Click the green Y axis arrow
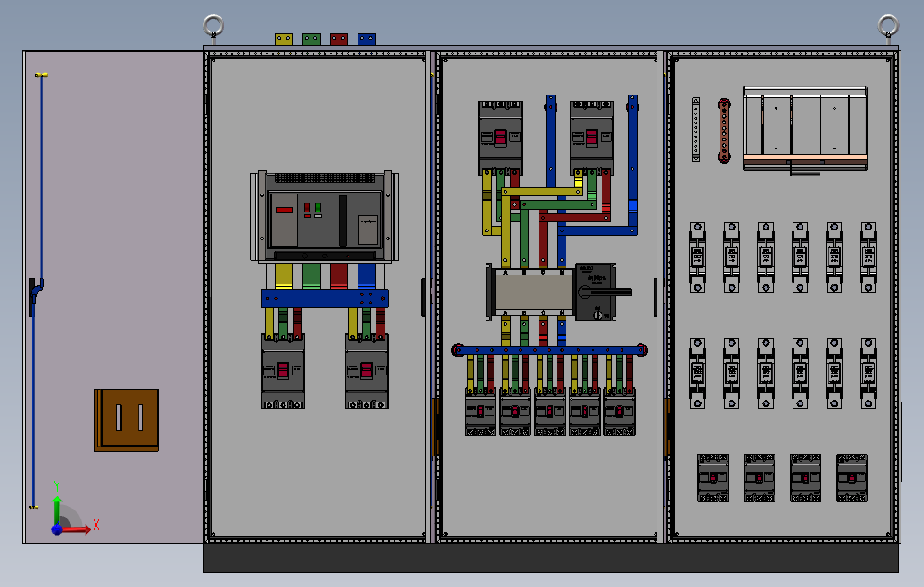Image resolution: width=924 pixels, height=587 pixels. (57, 509)
